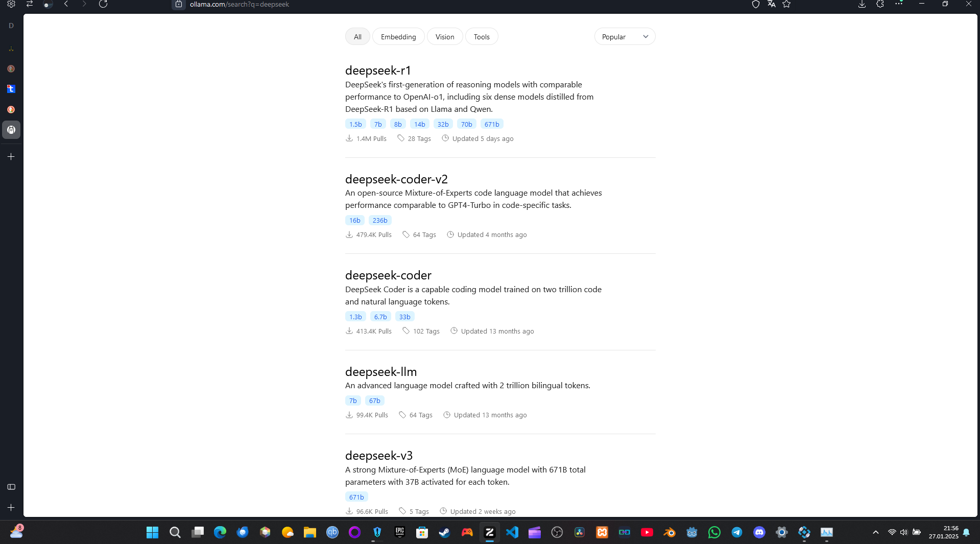Toggle the sidebar panel icon at bottom left
The height and width of the screenshot is (544, 980).
coord(11,487)
